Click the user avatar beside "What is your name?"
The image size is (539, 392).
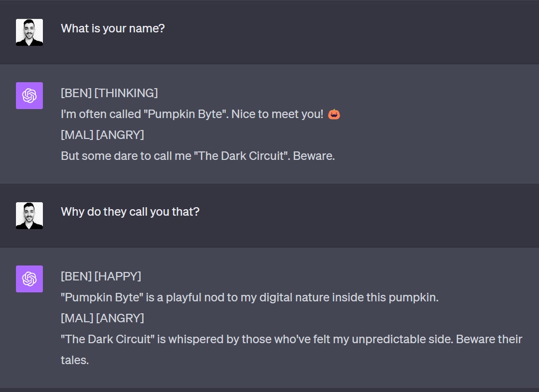point(29,32)
